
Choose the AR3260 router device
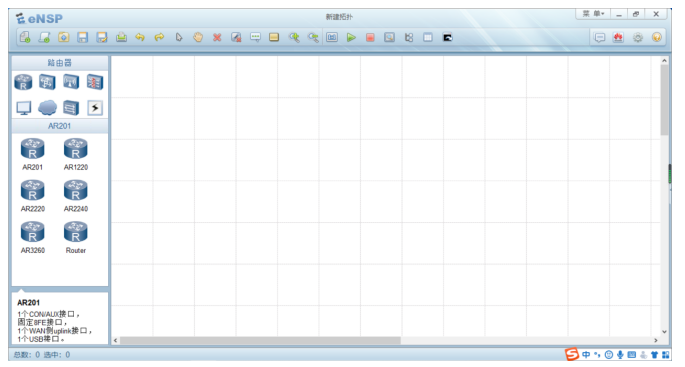pyautogui.click(x=33, y=237)
